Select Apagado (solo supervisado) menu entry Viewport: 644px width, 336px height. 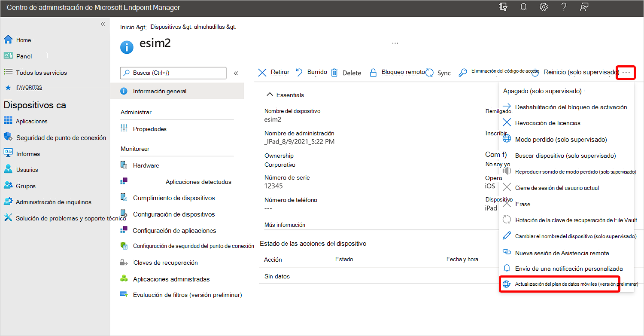point(542,91)
